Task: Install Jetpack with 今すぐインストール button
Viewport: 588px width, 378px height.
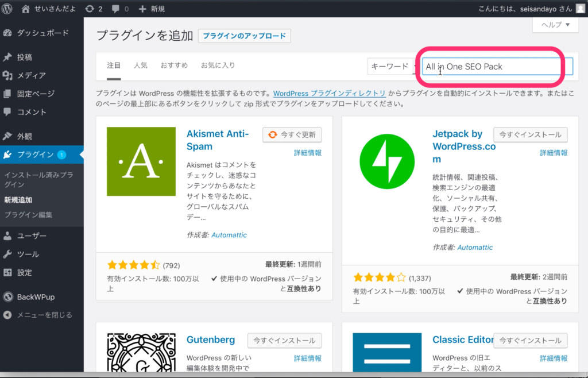Action: (530, 134)
